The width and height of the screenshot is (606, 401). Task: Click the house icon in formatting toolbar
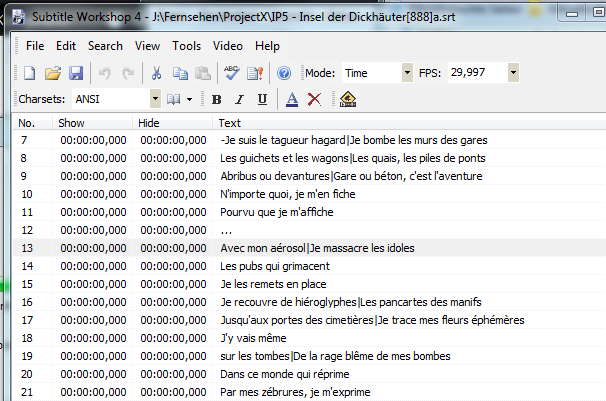click(347, 99)
